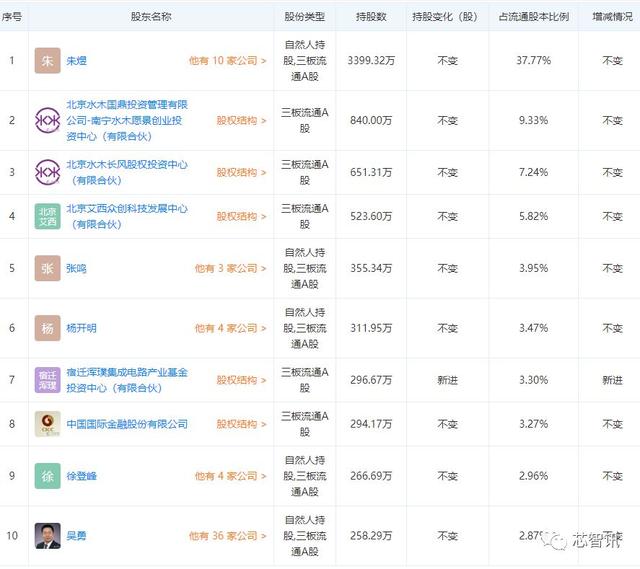
Task: Select the 651.31万 holdings cell
Action: tap(371, 172)
